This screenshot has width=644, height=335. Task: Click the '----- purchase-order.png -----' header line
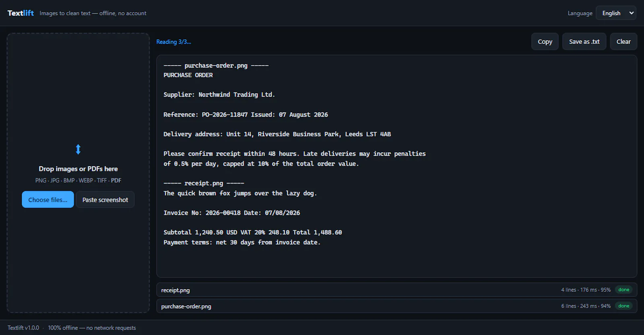point(216,66)
